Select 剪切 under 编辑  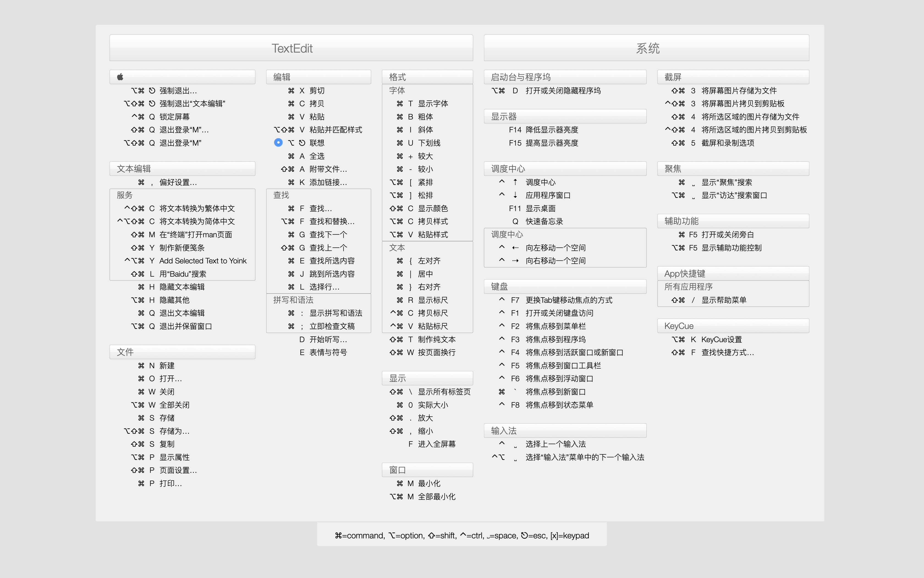[306, 91]
